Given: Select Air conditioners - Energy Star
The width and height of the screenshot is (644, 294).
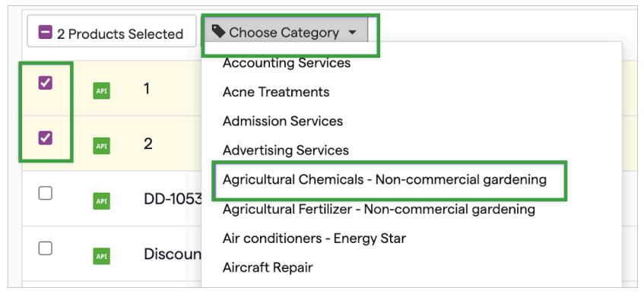Looking at the screenshot, I should point(315,239).
